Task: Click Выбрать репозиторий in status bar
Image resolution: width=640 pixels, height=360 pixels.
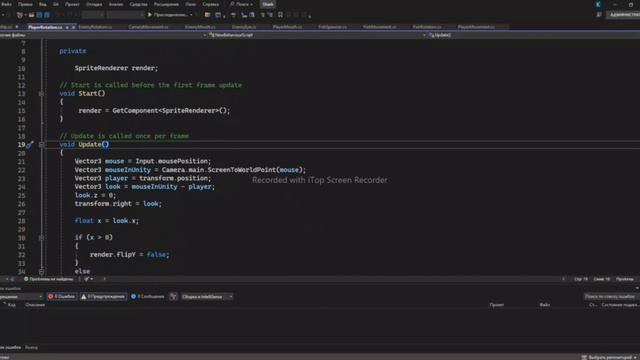Action: [610, 357]
